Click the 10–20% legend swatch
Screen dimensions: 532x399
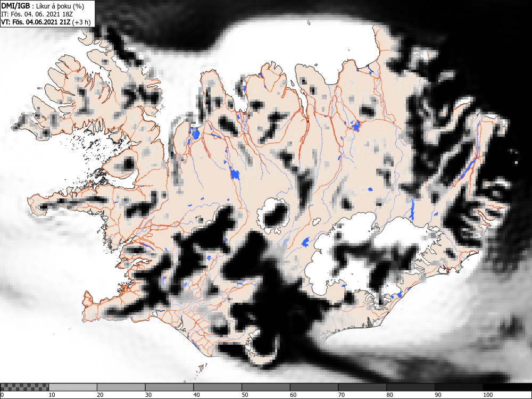(73, 387)
